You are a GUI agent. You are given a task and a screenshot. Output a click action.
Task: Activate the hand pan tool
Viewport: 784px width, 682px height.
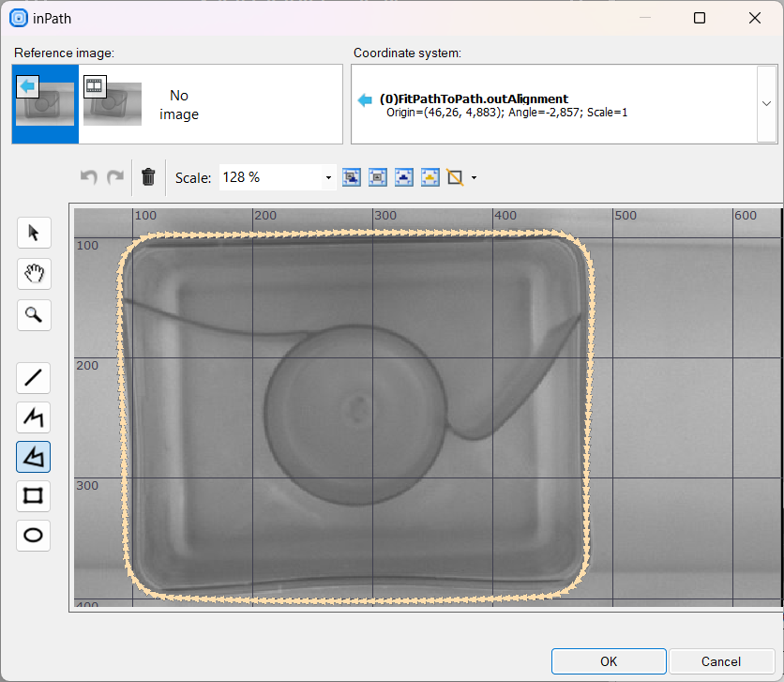[x=34, y=274]
